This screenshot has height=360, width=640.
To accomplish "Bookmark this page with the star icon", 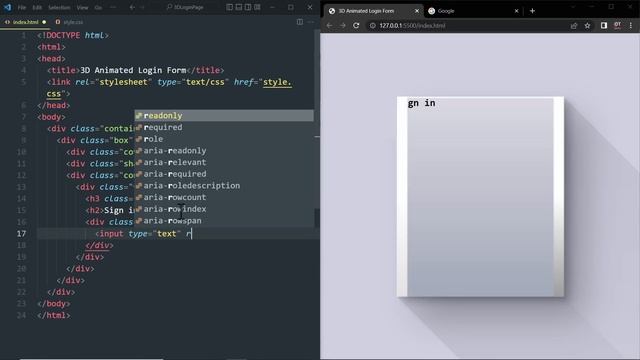I will (587, 25).
